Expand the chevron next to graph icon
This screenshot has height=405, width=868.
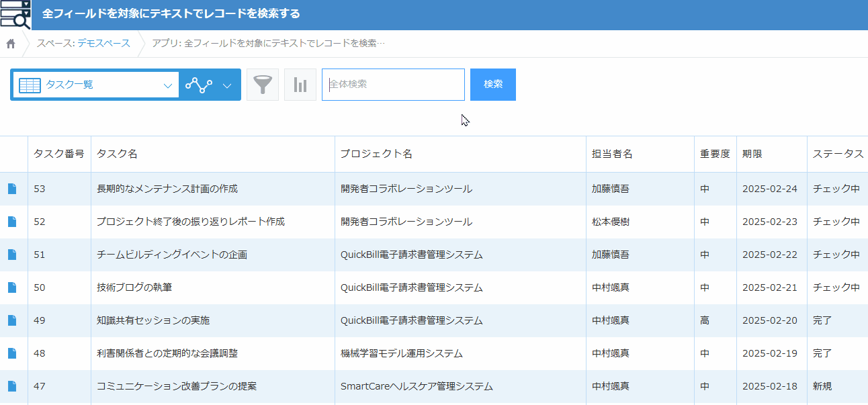(227, 85)
